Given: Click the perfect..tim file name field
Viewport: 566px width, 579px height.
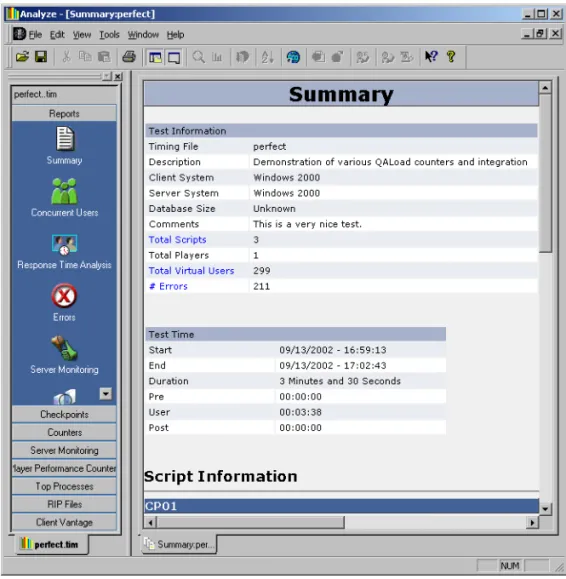Looking at the screenshot, I should coord(64,95).
